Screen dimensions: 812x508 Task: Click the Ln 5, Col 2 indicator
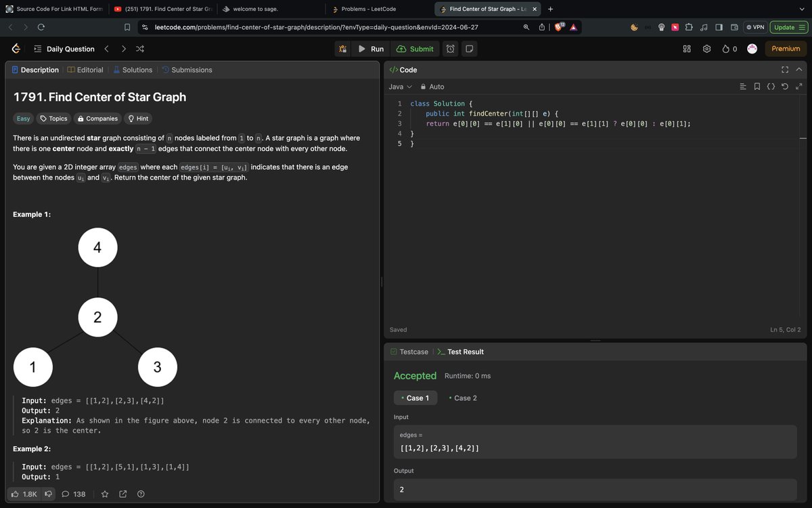point(785,330)
